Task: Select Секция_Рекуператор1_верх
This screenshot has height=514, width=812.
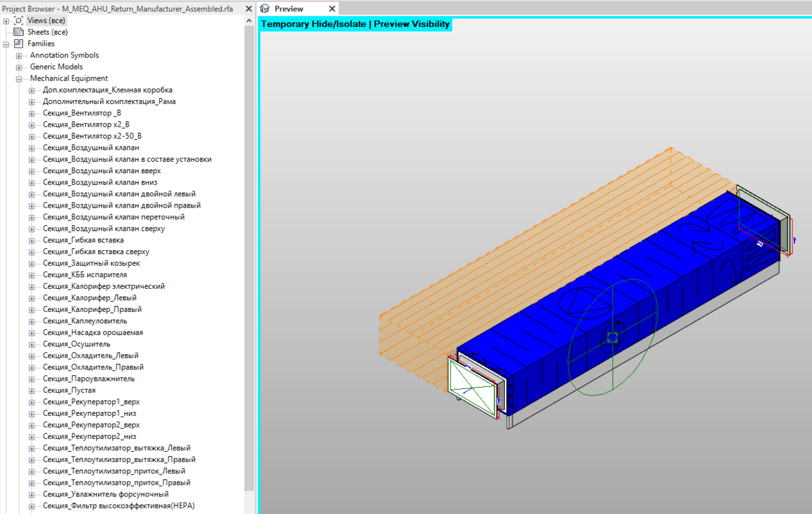Action: point(91,402)
